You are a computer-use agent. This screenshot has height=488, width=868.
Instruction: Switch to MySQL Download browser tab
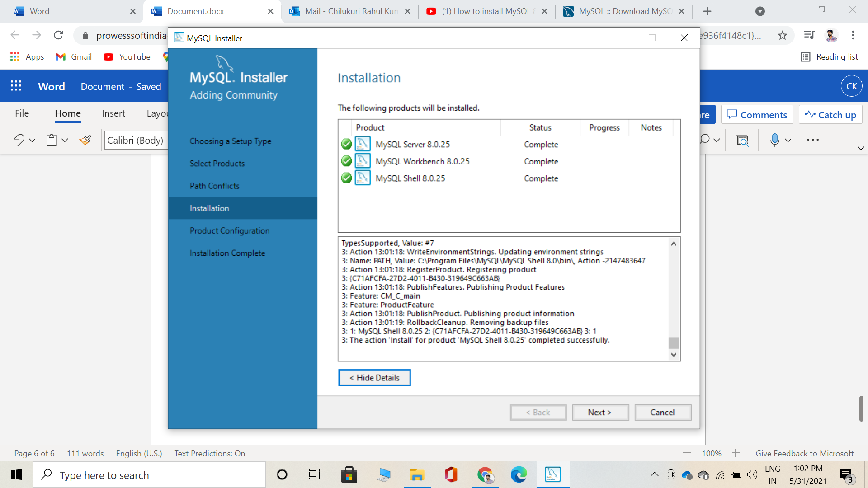click(x=624, y=11)
